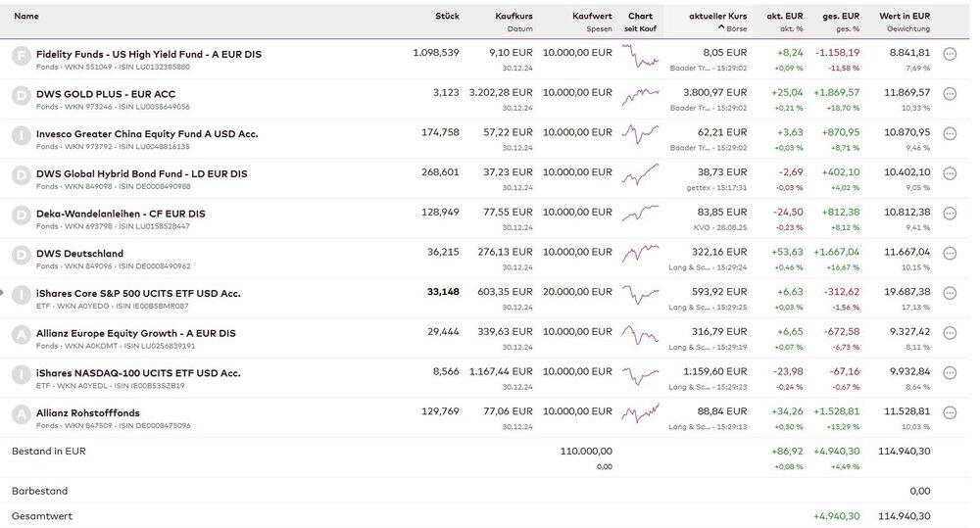The image size is (980, 528).
Task: Sort by aktueller Kurs column header
Action: tap(717, 16)
